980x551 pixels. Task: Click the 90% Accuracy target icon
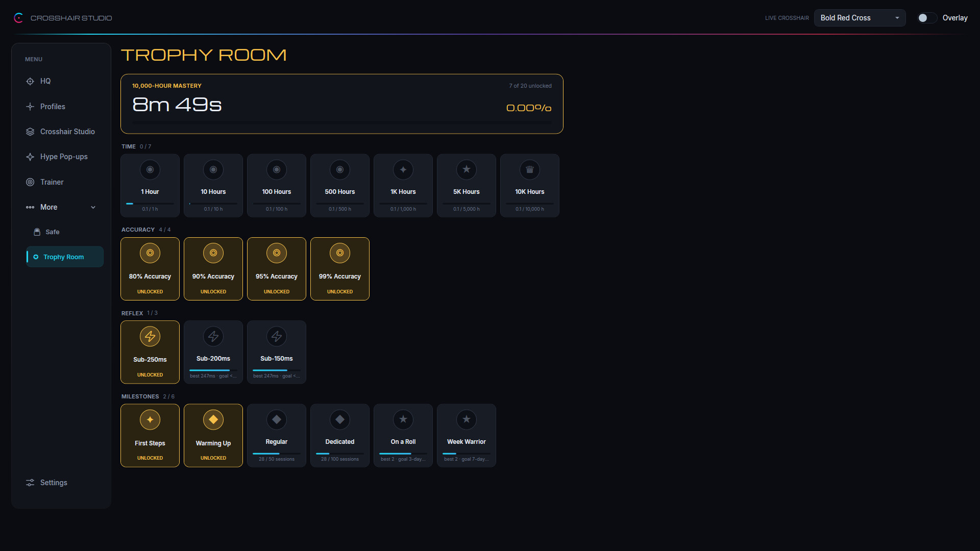click(x=213, y=253)
